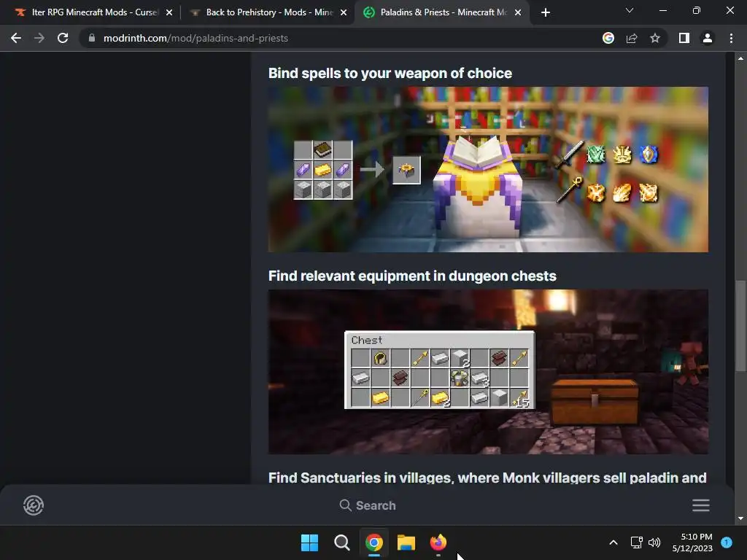Click the browser forward arrow
Image resolution: width=747 pixels, height=560 pixels.
tap(39, 38)
